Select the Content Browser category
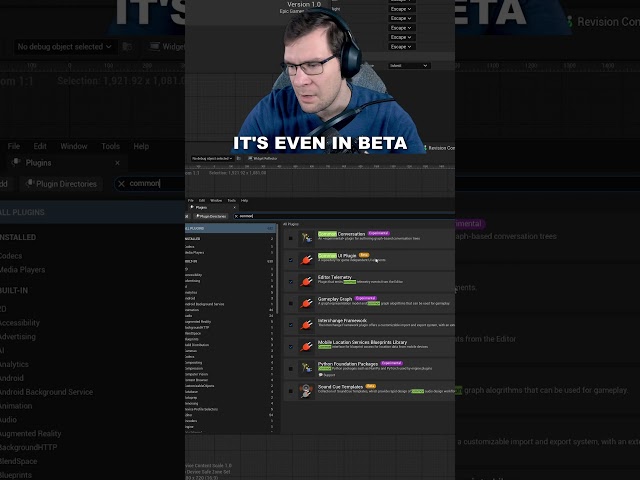Image resolution: width=640 pixels, height=480 pixels. pyautogui.click(x=229, y=380)
